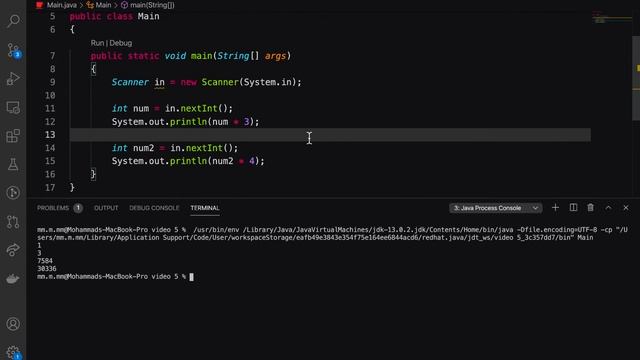Click the Run CodeLens above main
The image size is (640, 360).
(x=97, y=43)
